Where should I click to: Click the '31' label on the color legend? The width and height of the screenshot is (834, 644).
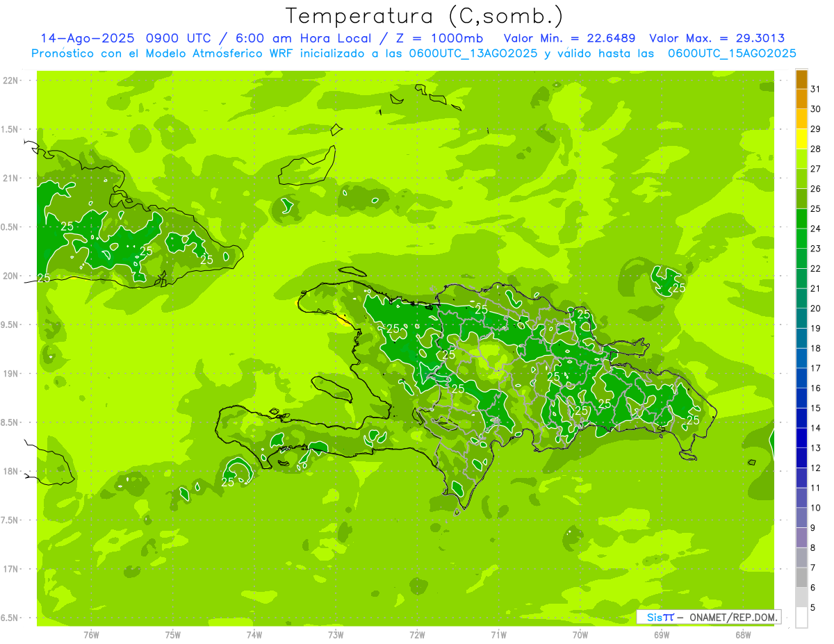(x=816, y=89)
